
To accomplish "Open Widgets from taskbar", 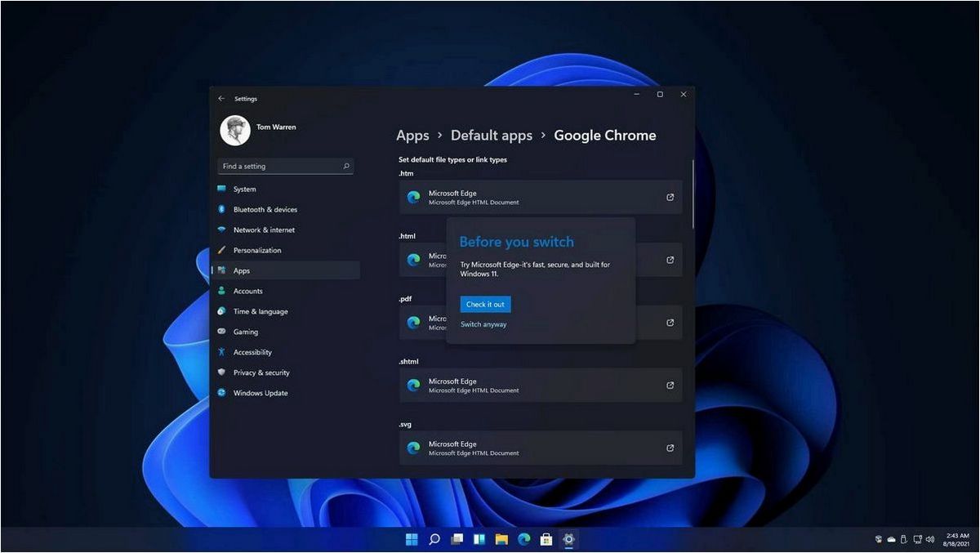I will (479, 539).
